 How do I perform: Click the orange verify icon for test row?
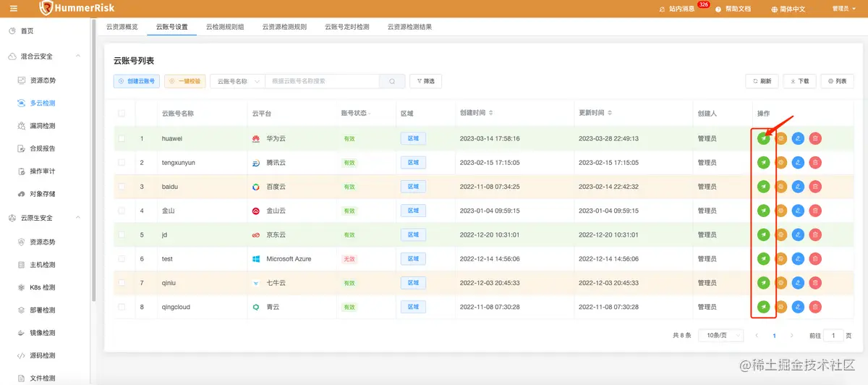[x=780, y=258]
